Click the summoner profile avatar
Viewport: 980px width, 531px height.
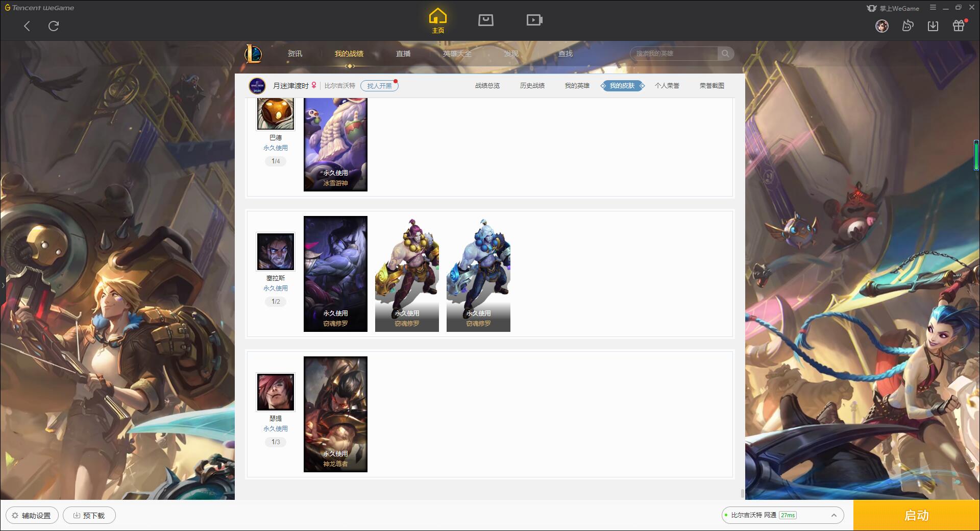[257, 86]
